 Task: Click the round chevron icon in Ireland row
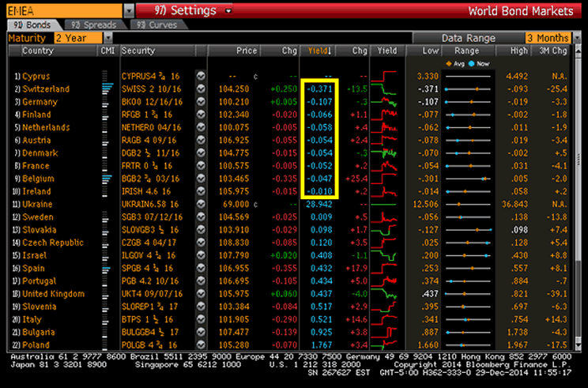pos(201,191)
